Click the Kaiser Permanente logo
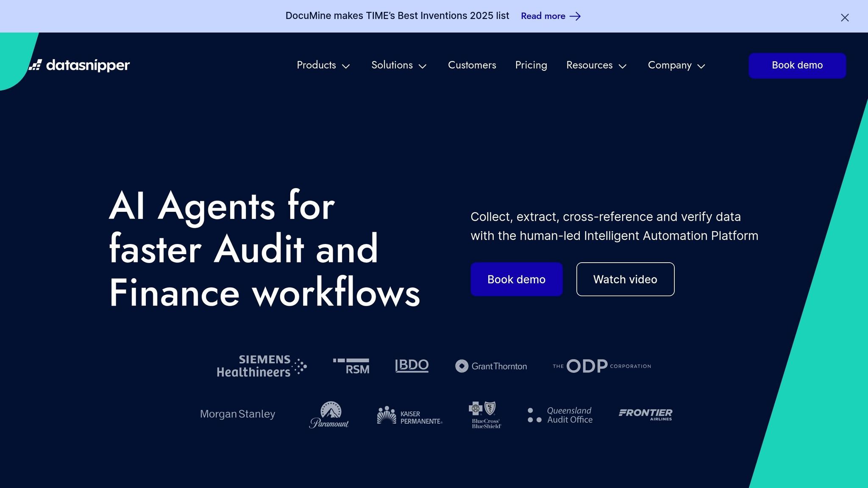 (x=409, y=416)
